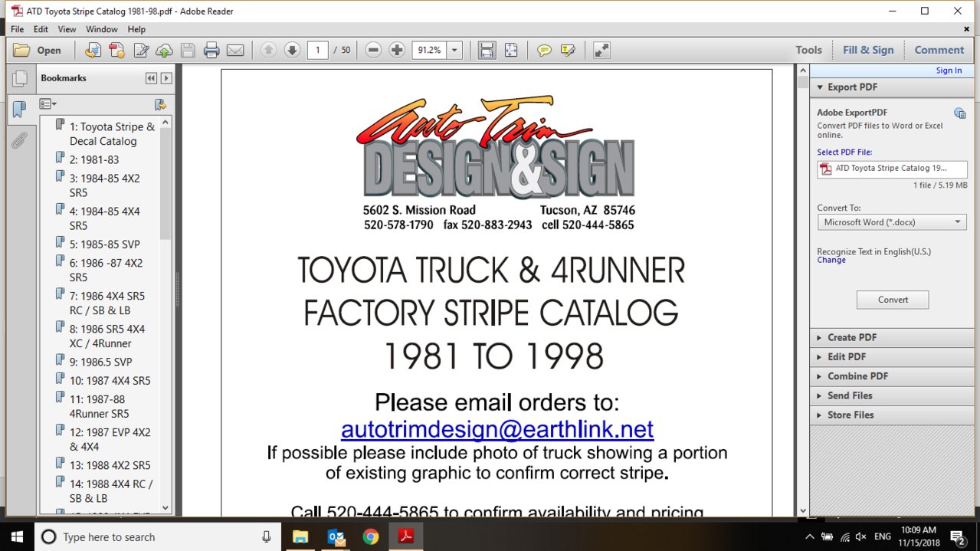The image size is (980, 551).
Task: Select the highlight text tool
Action: 568,50
